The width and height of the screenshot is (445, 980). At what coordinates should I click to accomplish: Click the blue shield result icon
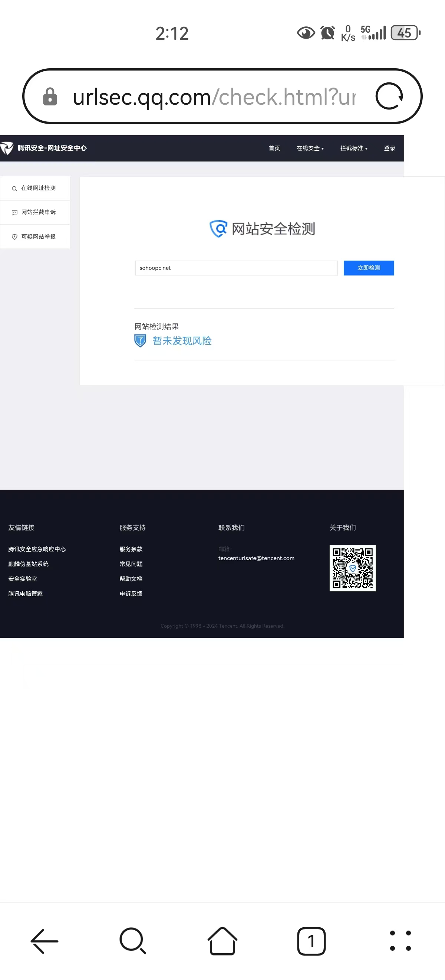pyautogui.click(x=140, y=340)
